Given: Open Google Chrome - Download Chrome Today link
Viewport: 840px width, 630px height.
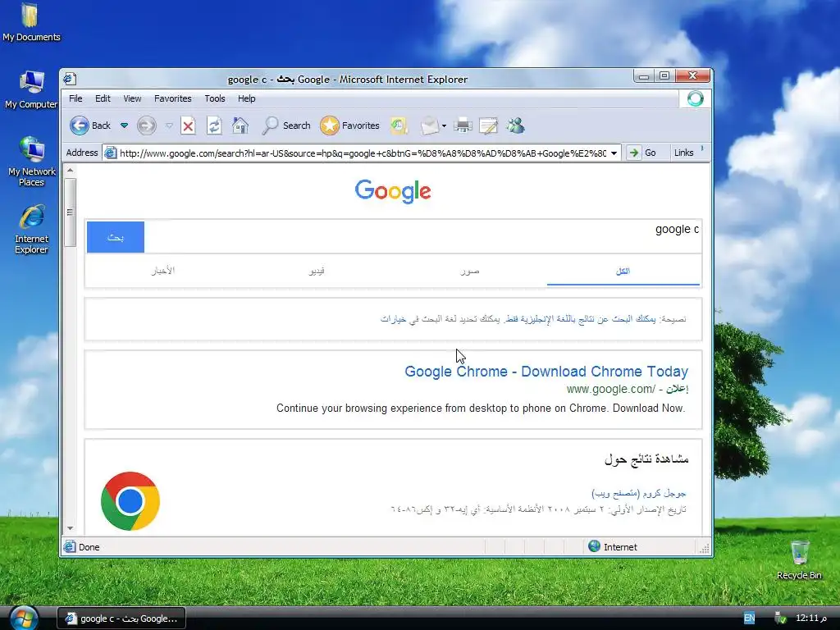Looking at the screenshot, I should (546, 372).
